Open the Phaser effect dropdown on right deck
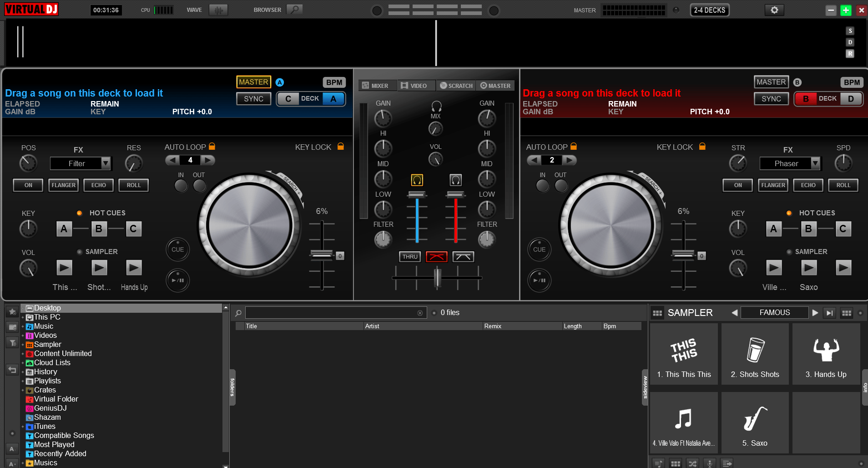The height and width of the screenshot is (468, 868). [790, 163]
